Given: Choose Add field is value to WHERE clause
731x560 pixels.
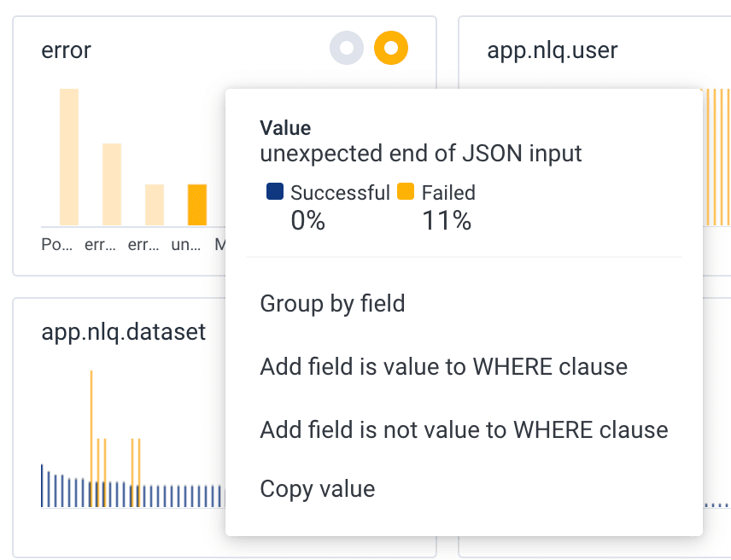Looking at the screenshot, I should click(443, 367).
